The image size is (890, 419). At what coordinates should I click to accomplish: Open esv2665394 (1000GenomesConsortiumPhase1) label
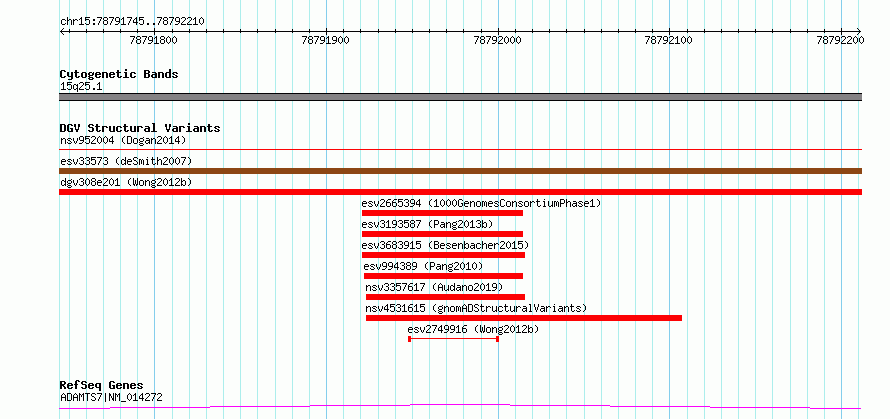tap(481, 203)
